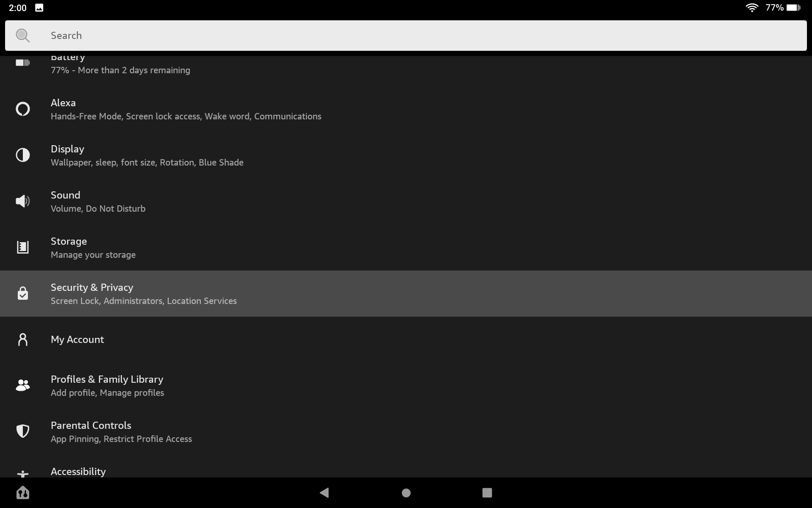The width and height of the screenshot is (812, 508).
Task: Tap the Search field at the top
Action: pos(406,36)
